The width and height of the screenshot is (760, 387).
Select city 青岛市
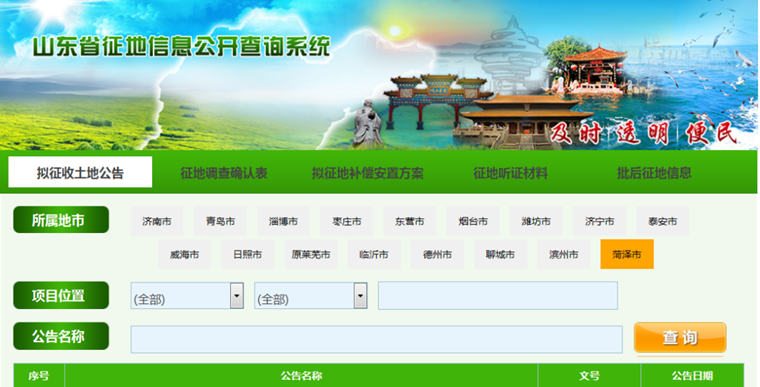[x=220, y=221]
